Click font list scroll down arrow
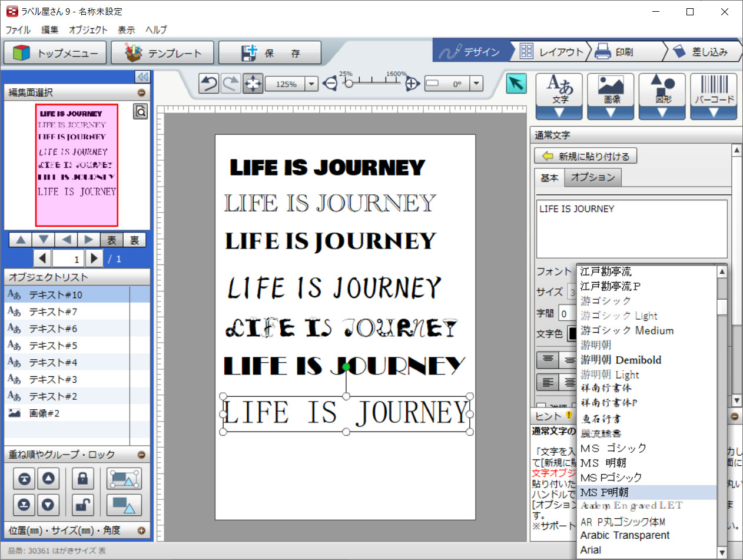The height and width of the screenshot is (560, 743). click(x=722, y=552)
